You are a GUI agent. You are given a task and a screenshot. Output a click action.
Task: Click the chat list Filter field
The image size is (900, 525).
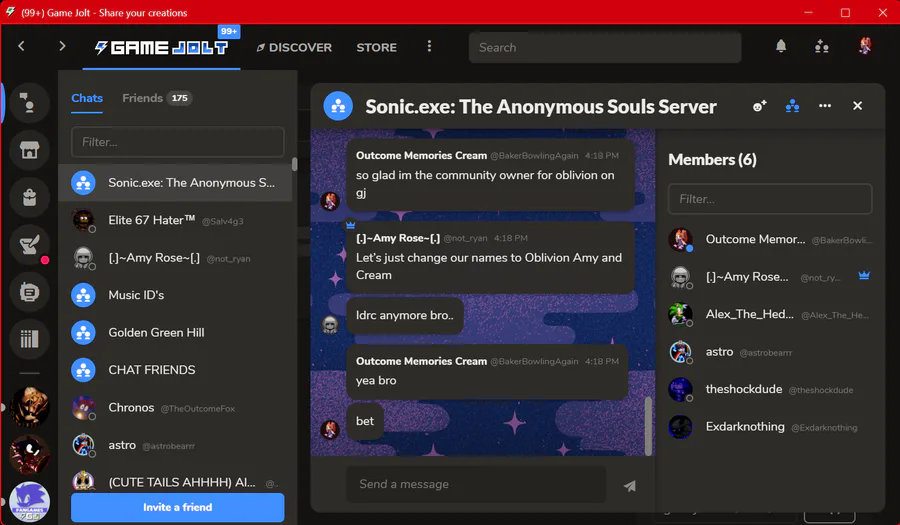tap(177, 142)
